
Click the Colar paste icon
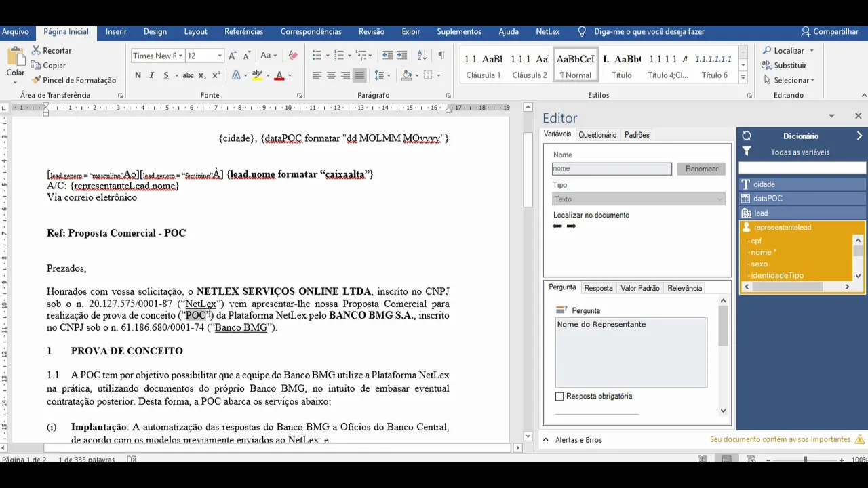15,56
